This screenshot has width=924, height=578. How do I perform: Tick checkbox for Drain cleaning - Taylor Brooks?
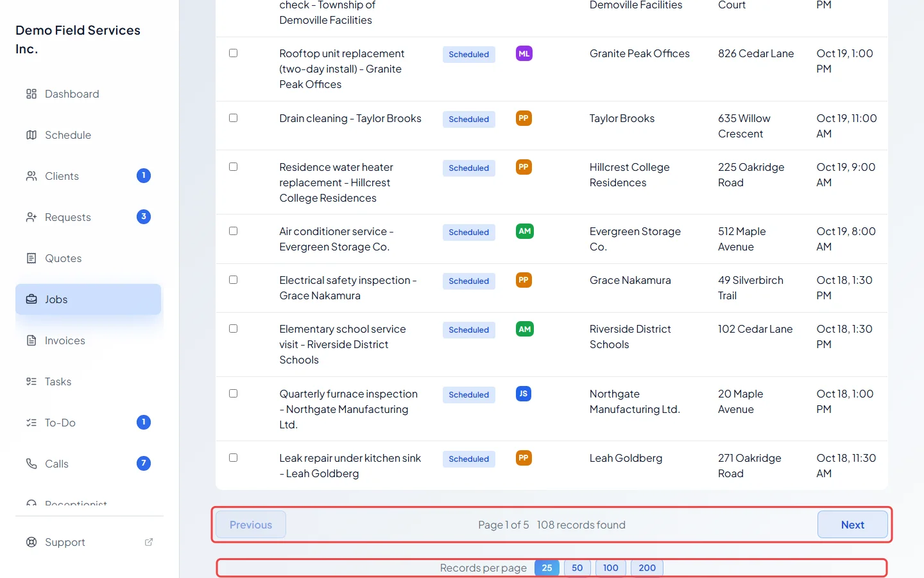[234, 118]
